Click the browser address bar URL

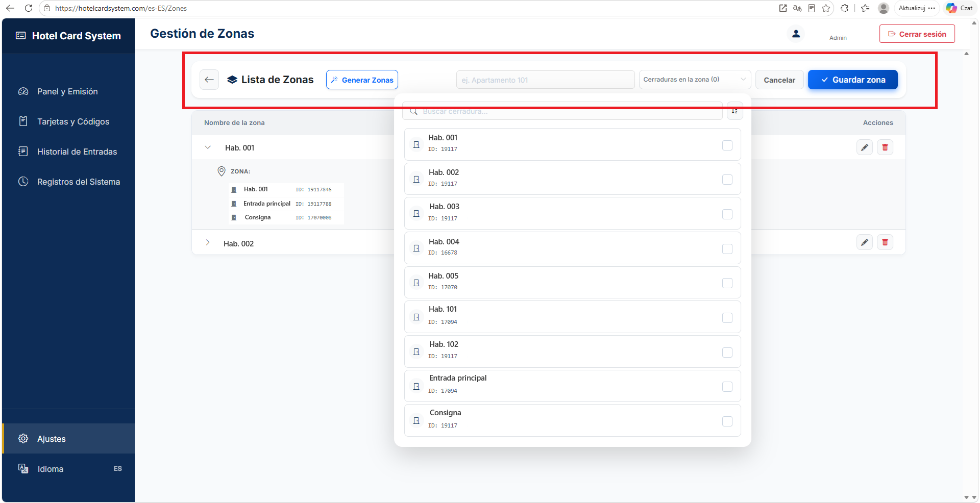pos(121,8)
